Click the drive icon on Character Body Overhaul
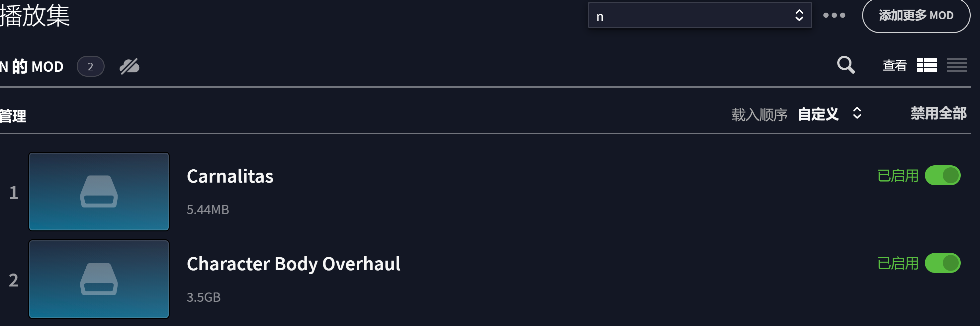The image size is (980, 326). [x=99, y=279]
